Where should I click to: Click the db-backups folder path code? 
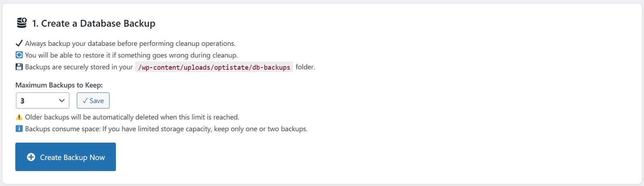click(214, 67)
